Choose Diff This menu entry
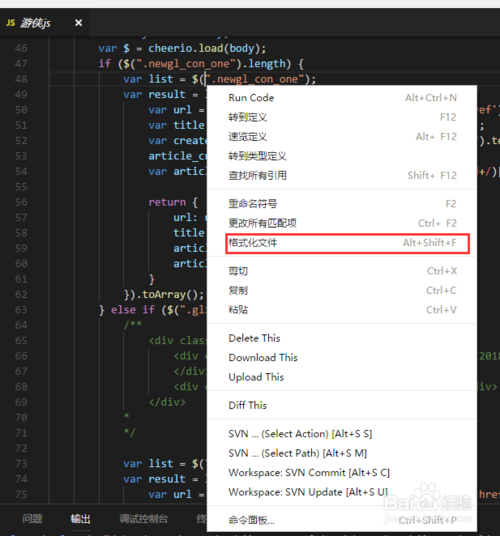This screenshot has width=500, height=536. tap(342, 405)
